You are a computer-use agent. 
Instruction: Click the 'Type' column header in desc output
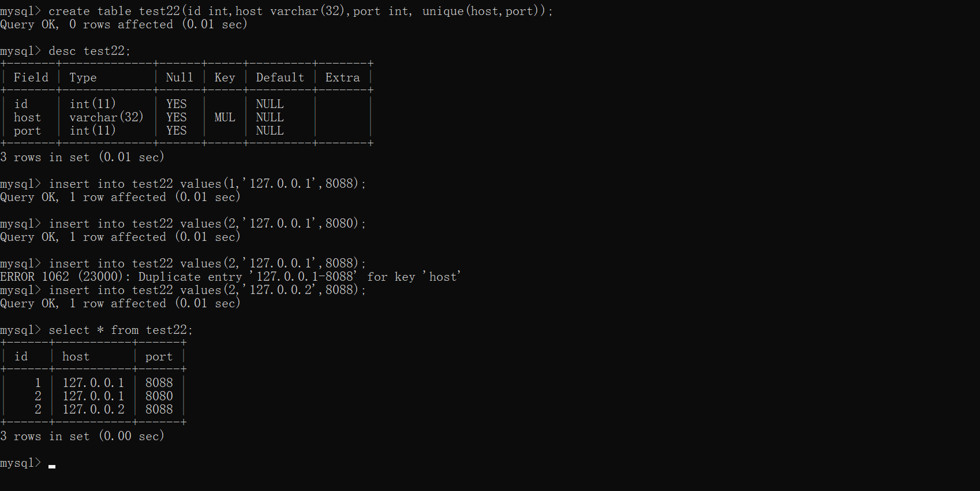coord(83,77)
